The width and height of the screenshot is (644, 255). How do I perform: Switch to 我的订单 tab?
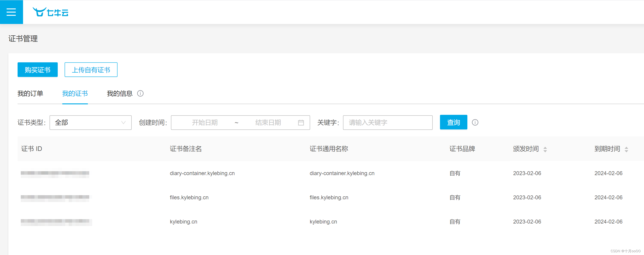point(30,94)
